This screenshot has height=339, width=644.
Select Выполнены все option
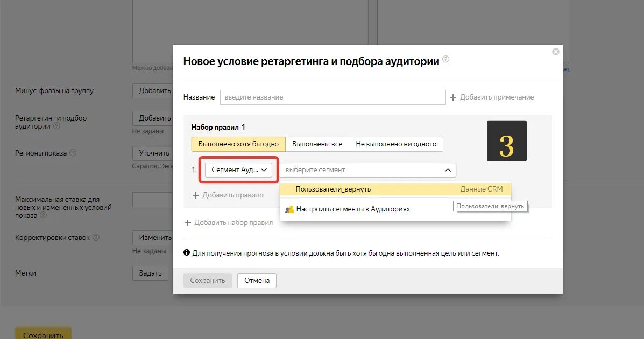point(317,144)
